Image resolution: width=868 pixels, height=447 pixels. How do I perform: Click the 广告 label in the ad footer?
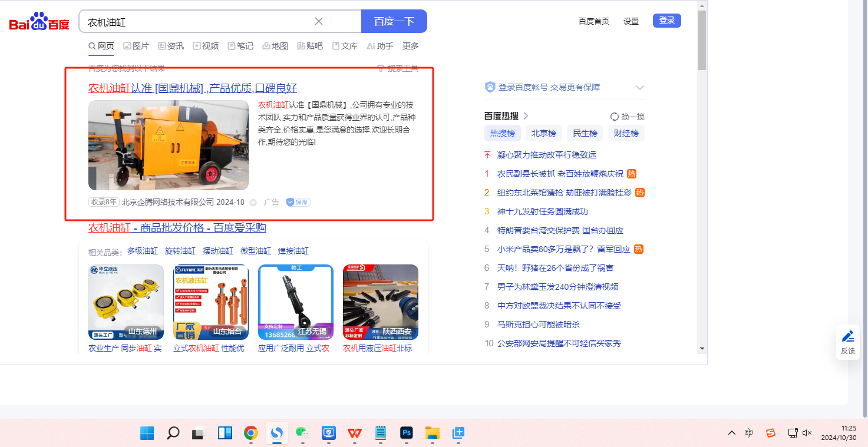pyautogui.click(x=272, y=202)
